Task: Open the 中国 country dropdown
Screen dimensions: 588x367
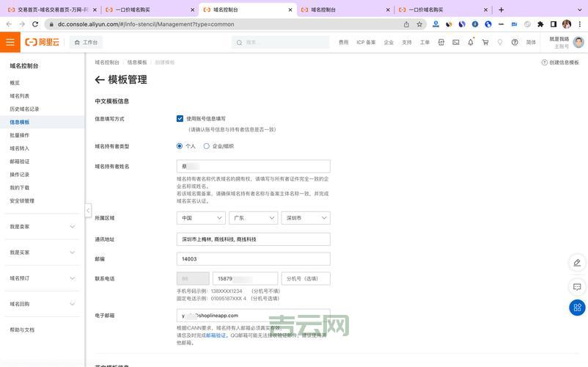Action: pos(201,218)
